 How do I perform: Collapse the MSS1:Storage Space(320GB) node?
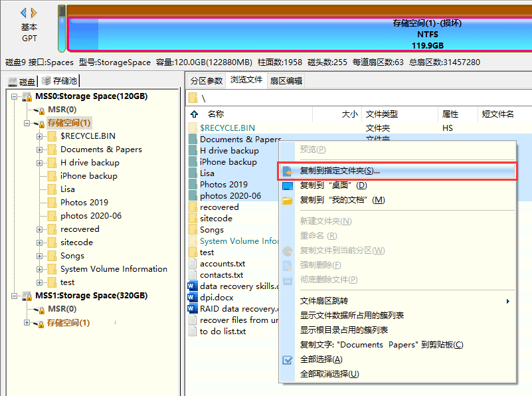(14, 296)
